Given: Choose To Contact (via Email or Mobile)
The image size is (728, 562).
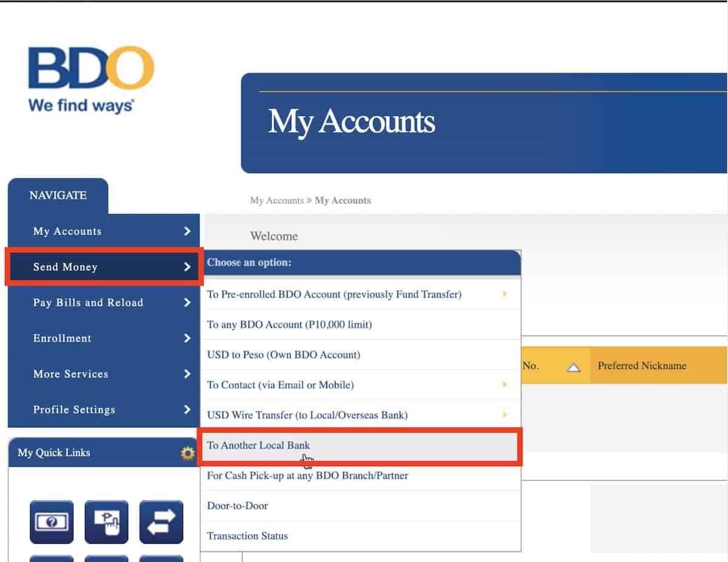Looking at the screenshot, I should point(360,385).
